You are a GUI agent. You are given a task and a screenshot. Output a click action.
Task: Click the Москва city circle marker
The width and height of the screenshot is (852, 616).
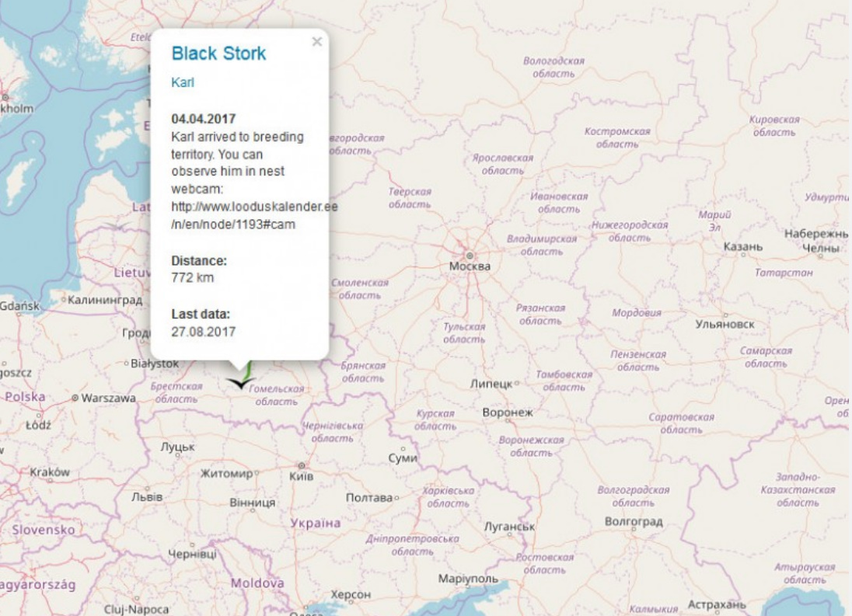[x=469, y=255]
